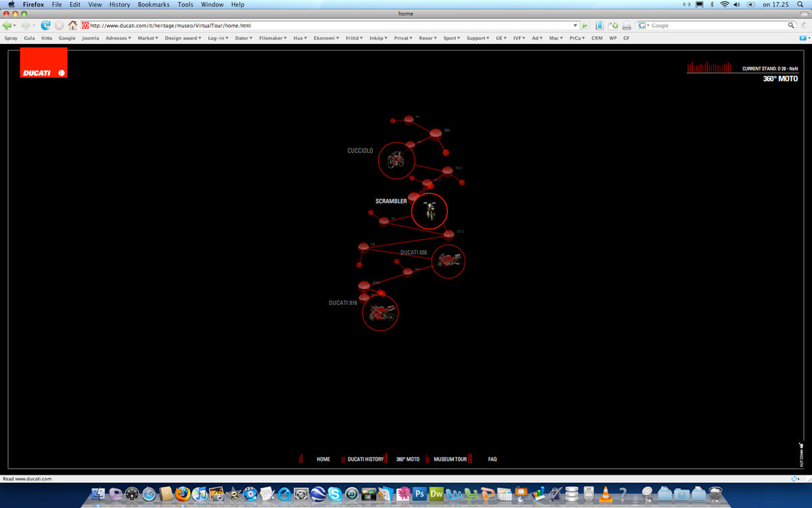The image size is (812, 508).
Task: Open the Wi-Fi status menu
Action: 725,4
